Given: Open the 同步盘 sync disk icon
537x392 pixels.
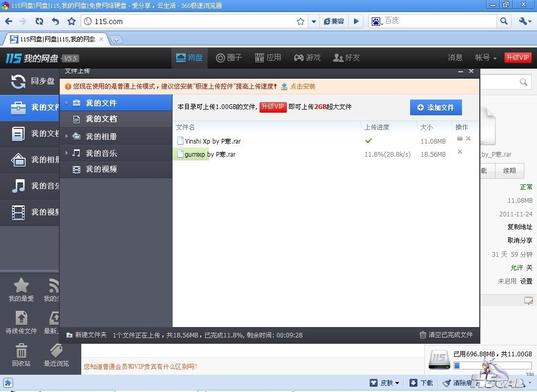Looking at the screenshot, I should pos(18,81).
